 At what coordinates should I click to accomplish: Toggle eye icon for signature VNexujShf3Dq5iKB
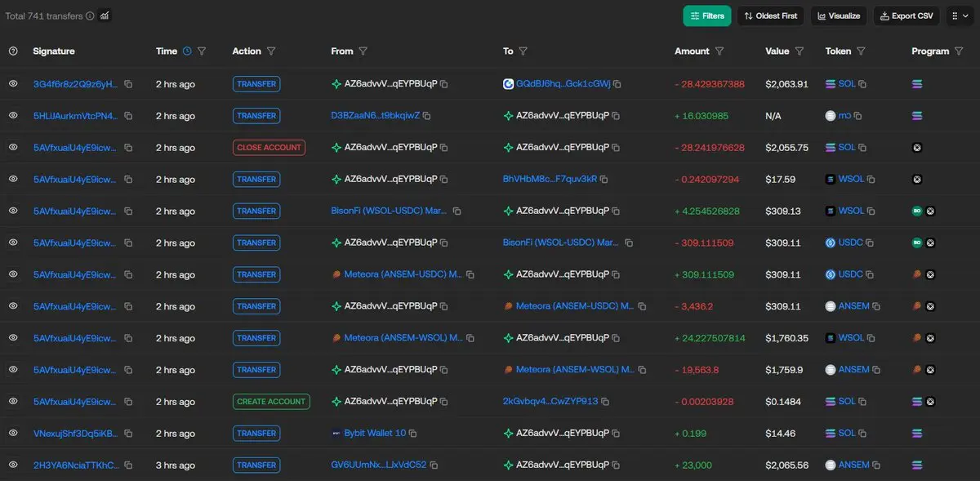coord(13,433)
